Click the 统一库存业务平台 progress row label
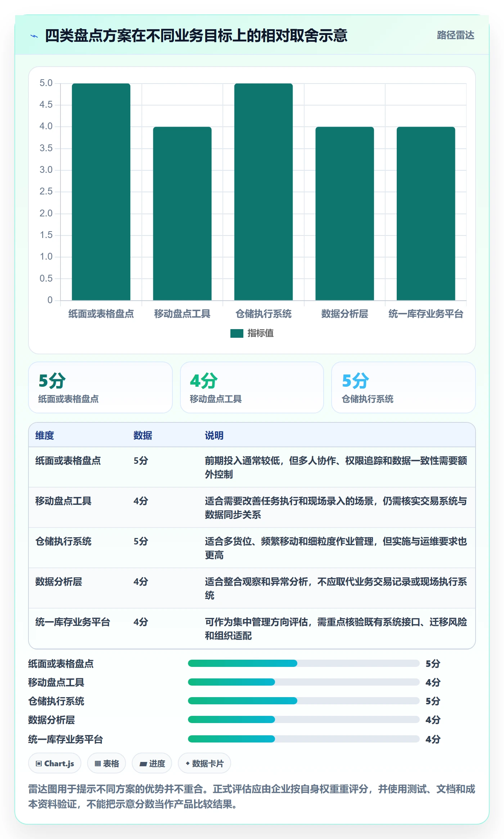Image resolution: width=504 pixels, height=839 pixels. (66, 739)
